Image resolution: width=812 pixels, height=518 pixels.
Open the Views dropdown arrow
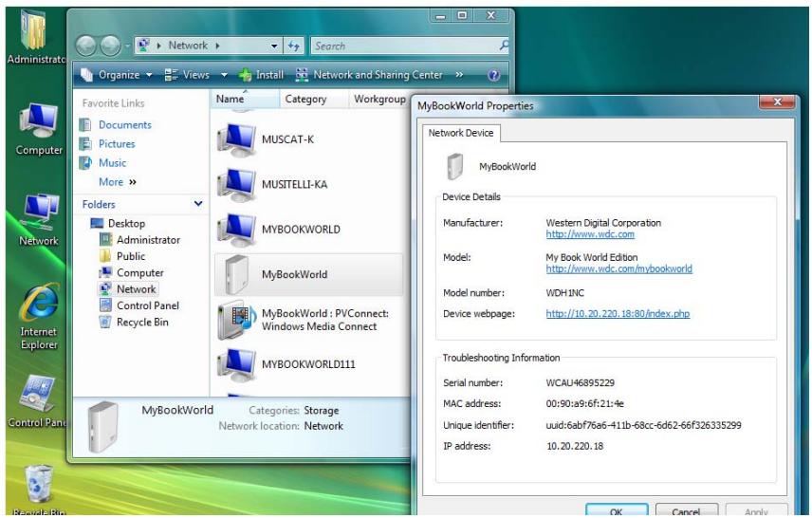(x=224, y=75)
